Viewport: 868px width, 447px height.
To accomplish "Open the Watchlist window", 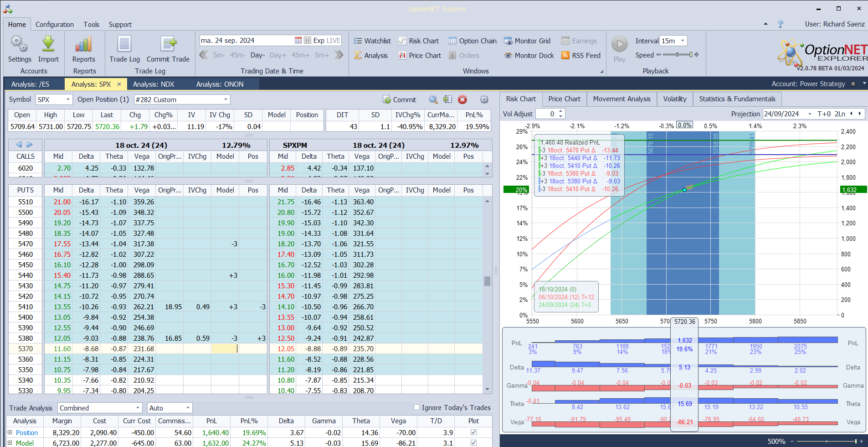I will pos(372,41).
